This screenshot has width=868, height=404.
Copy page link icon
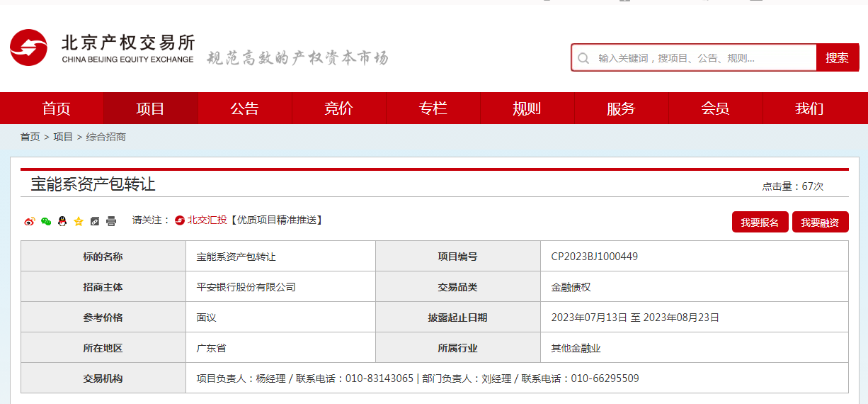click(x=95, y=221)
